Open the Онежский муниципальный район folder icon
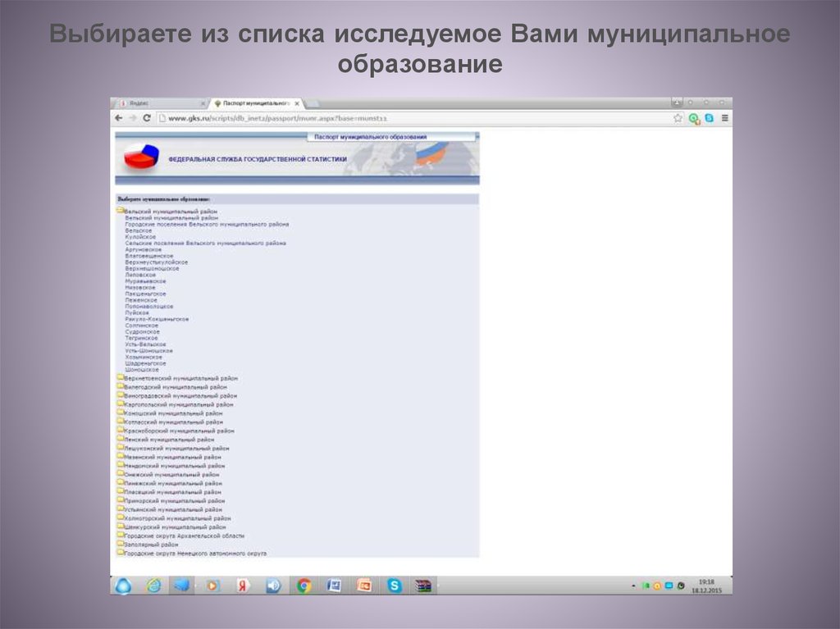Viewport: 840px width, 629px height. (121, 474)
